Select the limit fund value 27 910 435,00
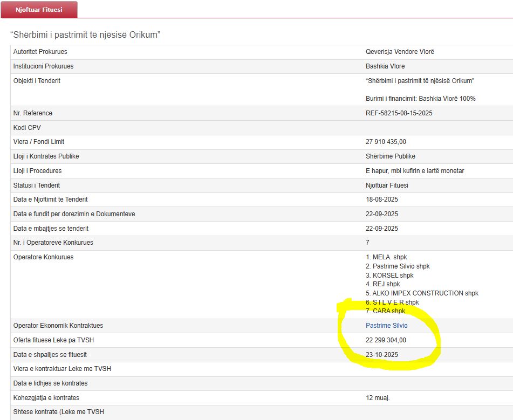Image resolution: width=513 pixels, height=420 pixels. 386,142
